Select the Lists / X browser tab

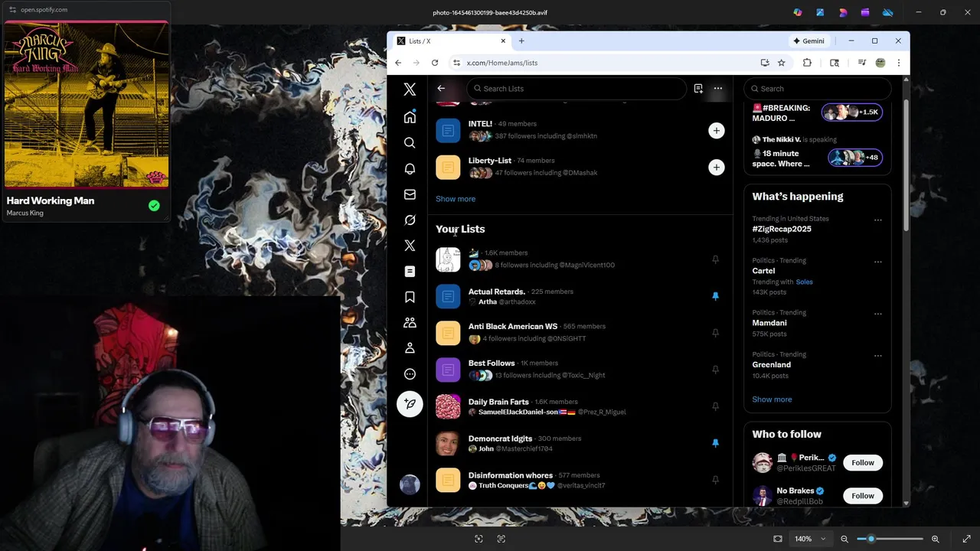tap(450, 41)
